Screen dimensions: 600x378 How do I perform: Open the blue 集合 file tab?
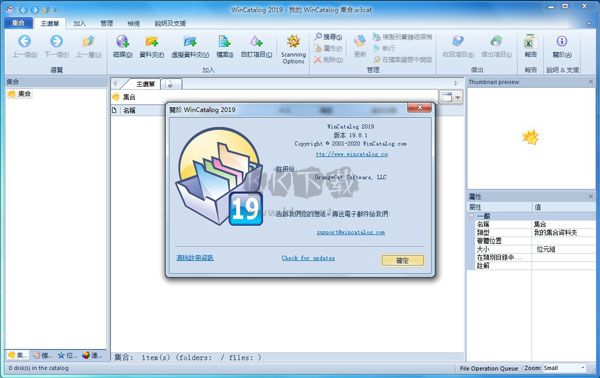click(18, 23)
